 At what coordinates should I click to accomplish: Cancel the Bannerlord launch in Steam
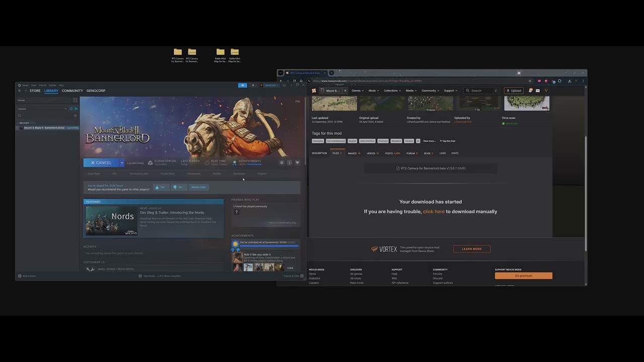click(x=101, y=163)
